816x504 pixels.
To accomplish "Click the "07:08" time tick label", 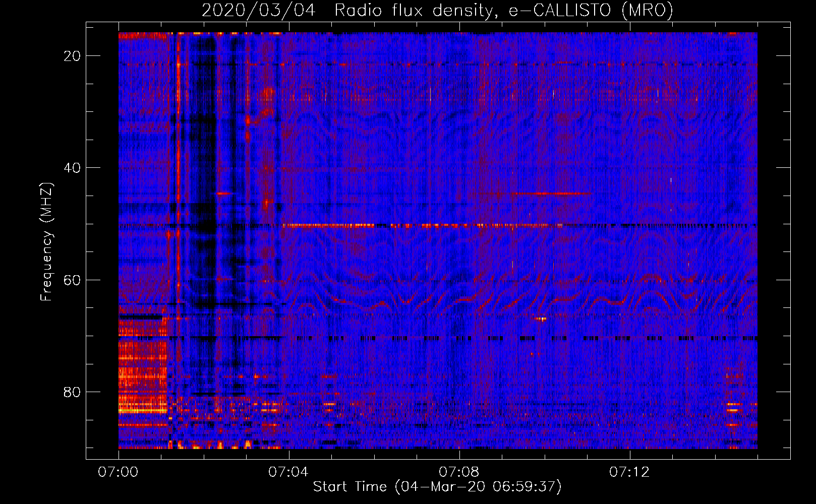I will (x=459, y=472).
